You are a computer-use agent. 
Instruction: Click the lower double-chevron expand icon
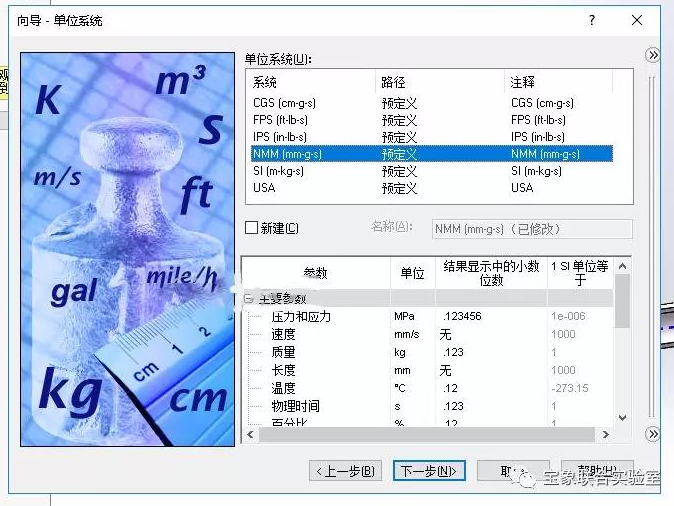653,434
